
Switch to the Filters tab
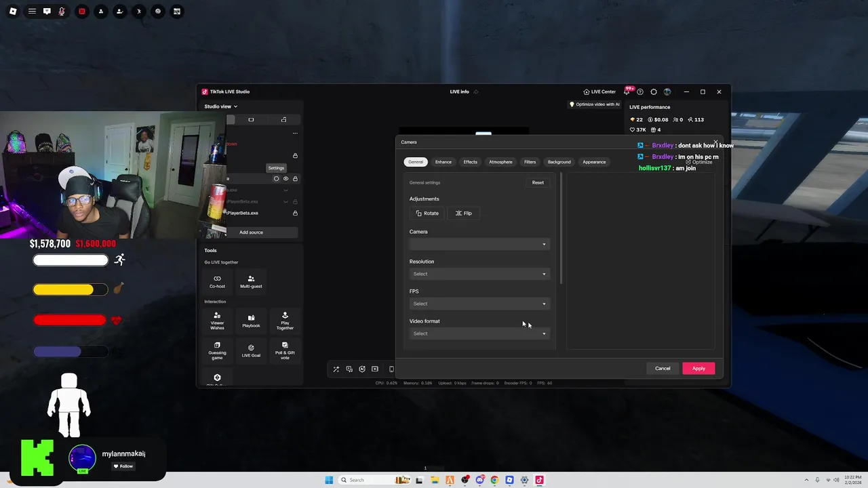click(530, 162)
